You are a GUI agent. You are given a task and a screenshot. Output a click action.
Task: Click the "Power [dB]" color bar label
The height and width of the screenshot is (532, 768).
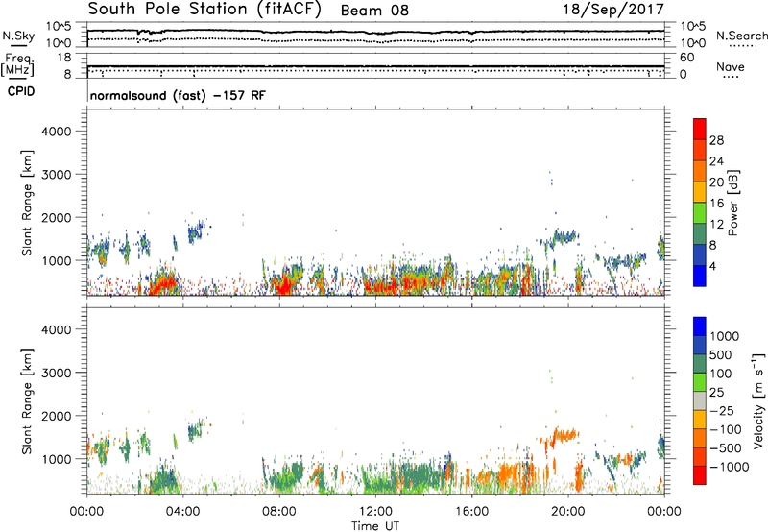pos(732,203)
